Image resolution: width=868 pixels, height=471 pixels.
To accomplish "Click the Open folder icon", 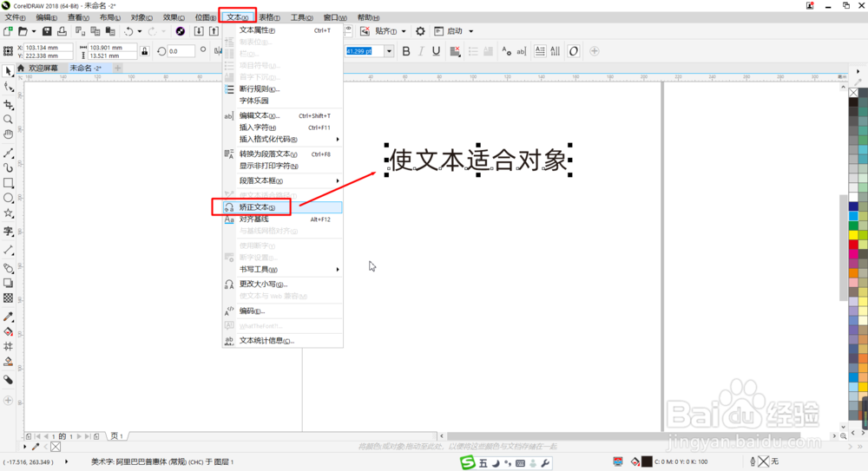I will coord(23,31).
